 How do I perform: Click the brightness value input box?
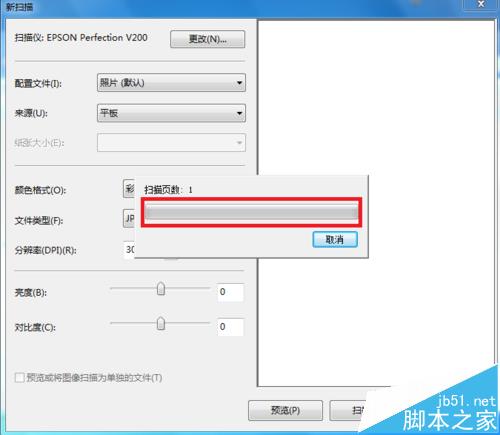coord(230,292)
